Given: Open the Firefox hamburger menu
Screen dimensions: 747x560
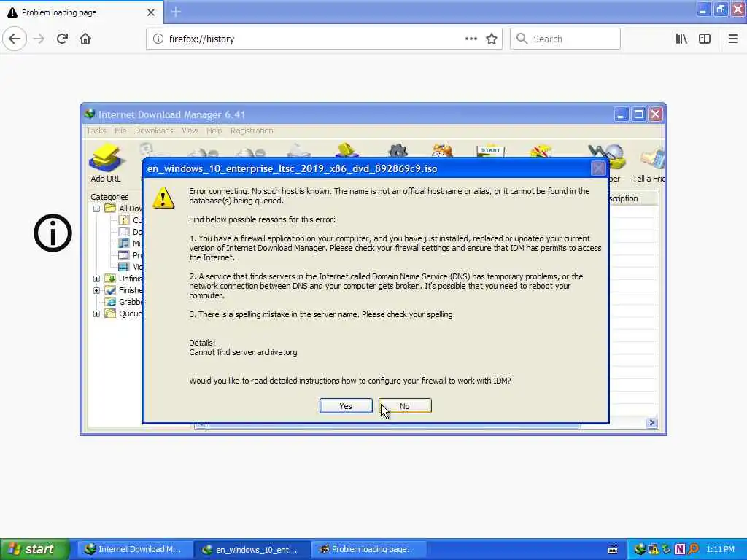Looking at the screenshot, I should coord(732,39).
